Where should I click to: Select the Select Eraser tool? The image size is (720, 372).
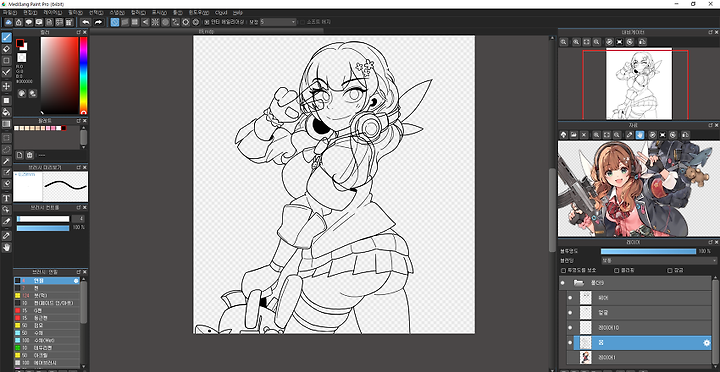tap(6, 184)
